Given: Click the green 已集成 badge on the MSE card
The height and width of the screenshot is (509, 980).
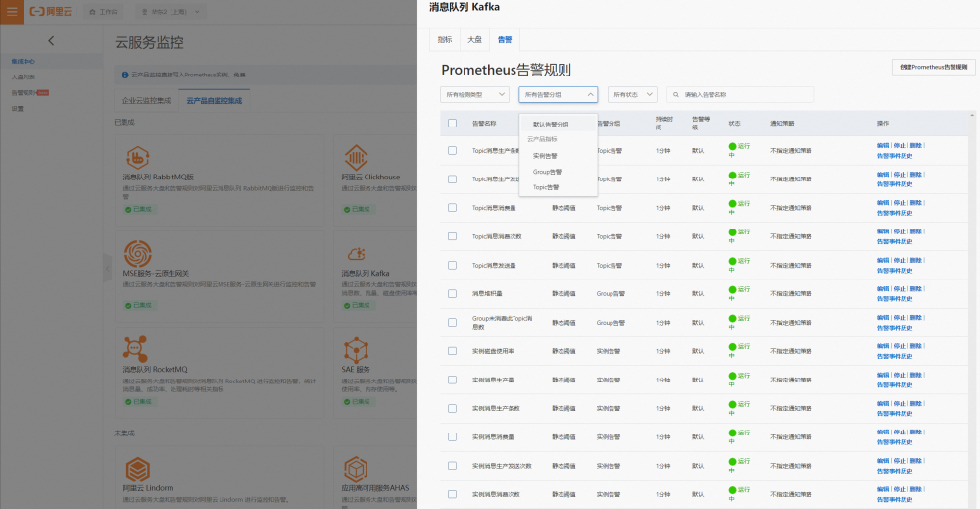Looking at the screenshot, I should click(x=139, y=305).
